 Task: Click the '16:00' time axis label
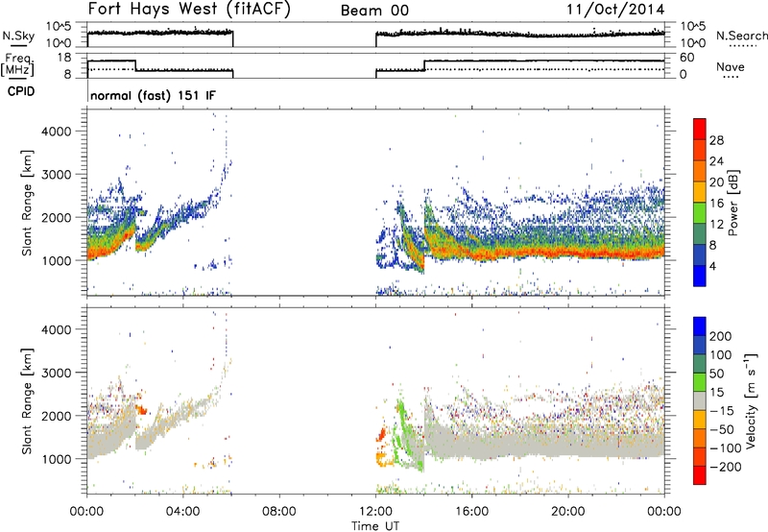(471, 512)
